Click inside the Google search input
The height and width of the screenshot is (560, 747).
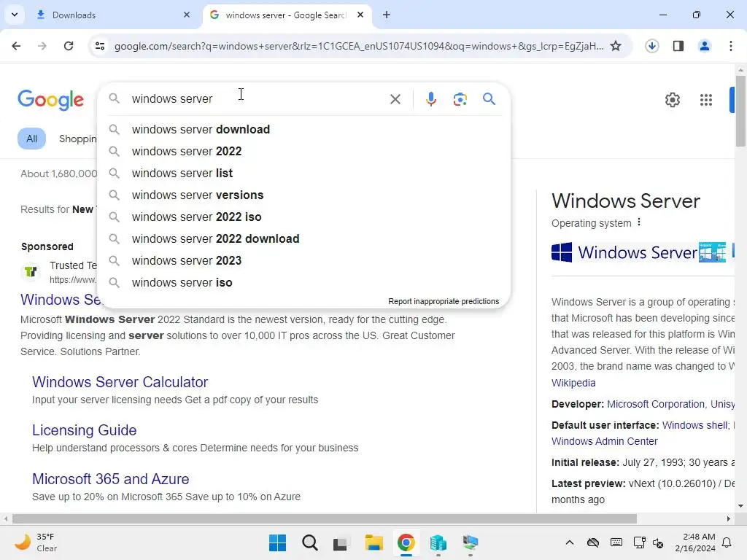click(x=258, y=99)
